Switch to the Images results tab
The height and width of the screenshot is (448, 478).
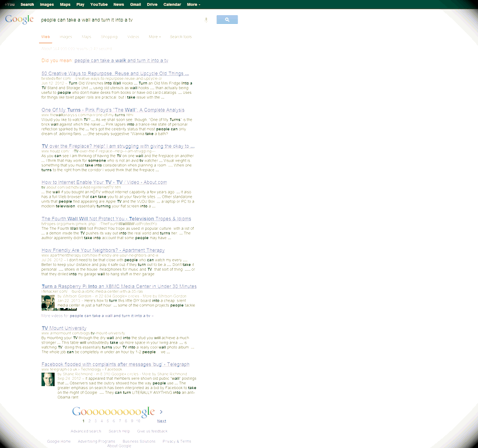(66, 37)
